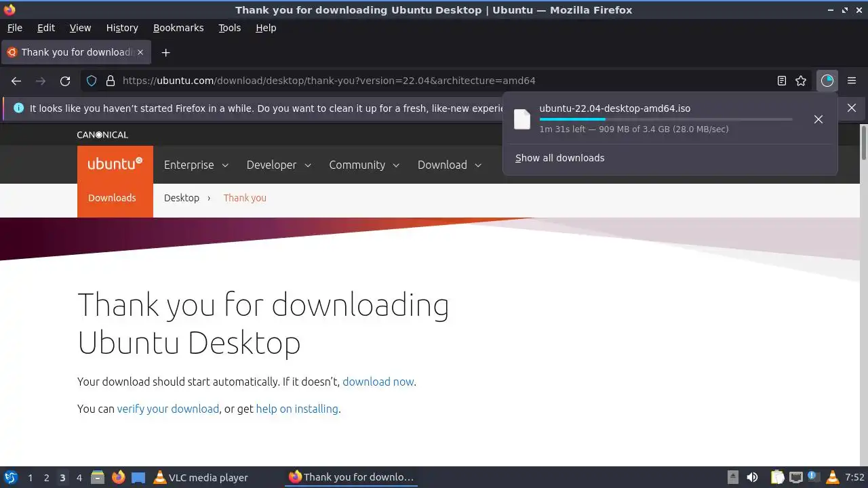
Task: Expand the Download navigation dropdown
Action: pyautogui.click(x=450, y=165)
